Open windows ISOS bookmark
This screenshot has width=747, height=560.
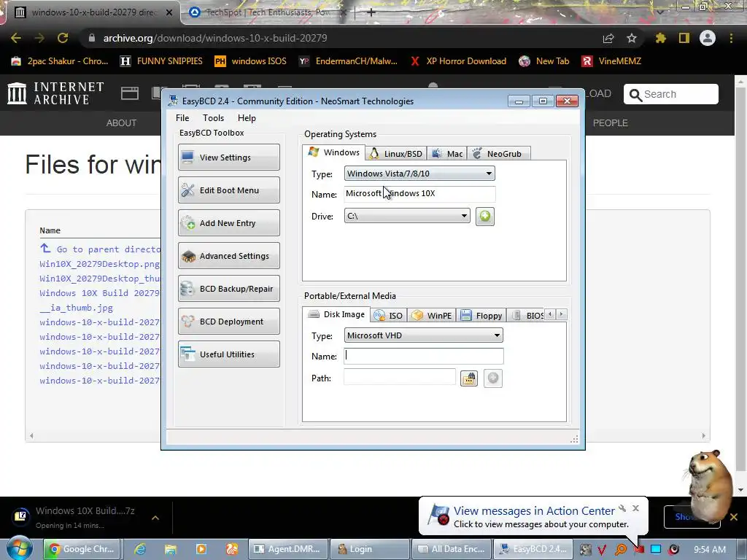(x=251, y=61)
